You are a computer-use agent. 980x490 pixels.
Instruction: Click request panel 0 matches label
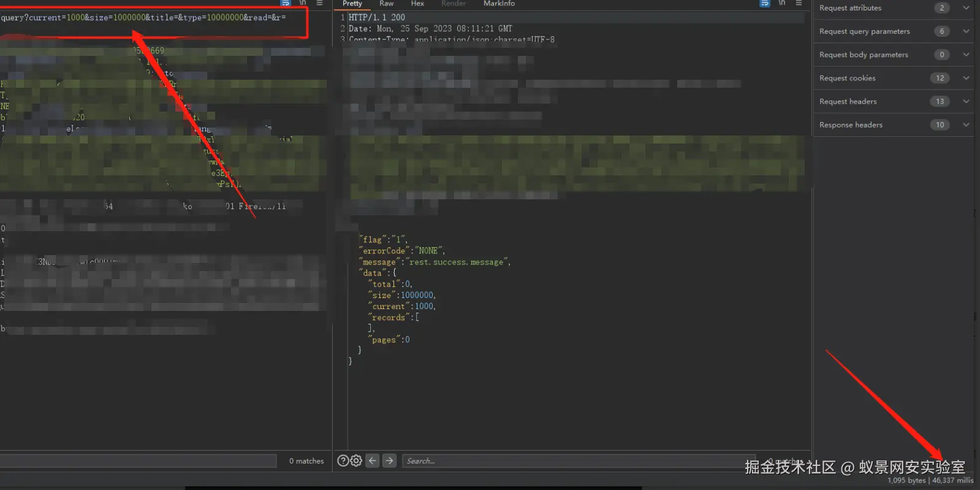point(306,461)
